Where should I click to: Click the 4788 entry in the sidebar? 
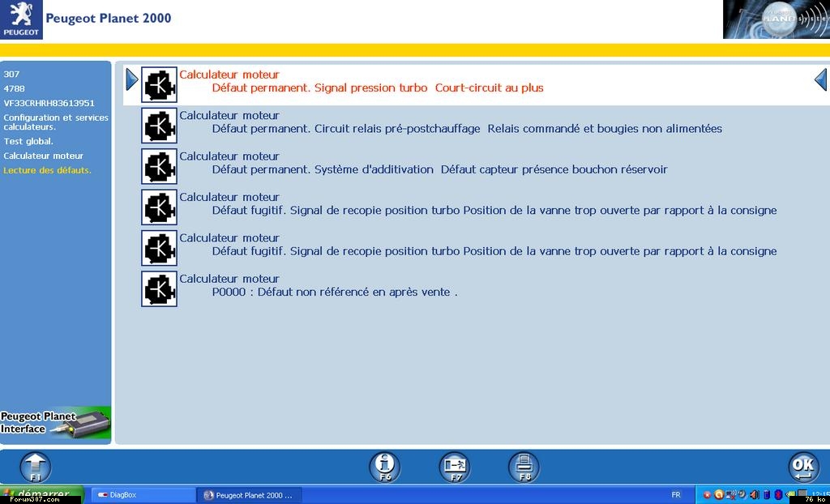click(15, 88)
